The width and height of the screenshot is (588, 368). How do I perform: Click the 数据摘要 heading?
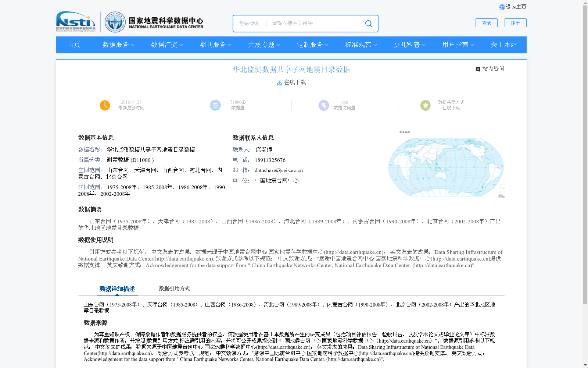point(90,209)
